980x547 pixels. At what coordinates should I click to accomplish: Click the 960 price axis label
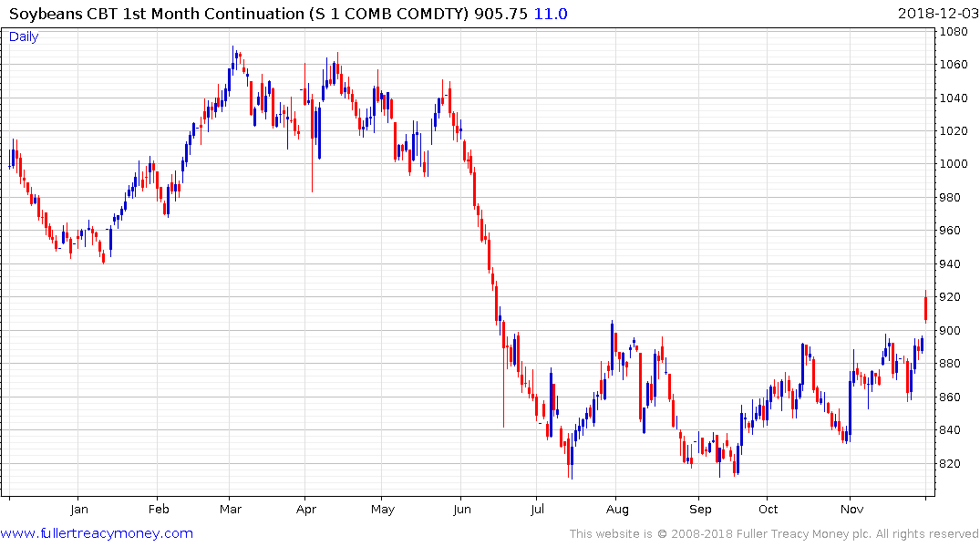[x=951, y=231]
